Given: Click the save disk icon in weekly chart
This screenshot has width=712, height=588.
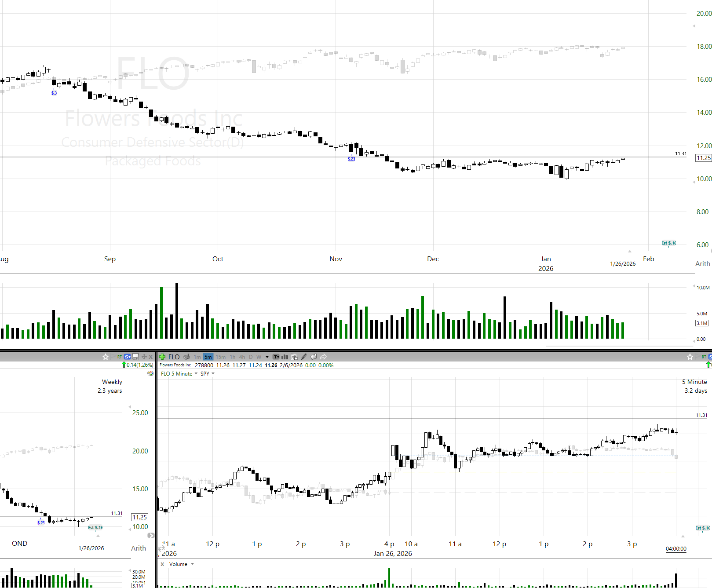Looking at the screenshot, I should pyautogui.click(x=135, y=357).
